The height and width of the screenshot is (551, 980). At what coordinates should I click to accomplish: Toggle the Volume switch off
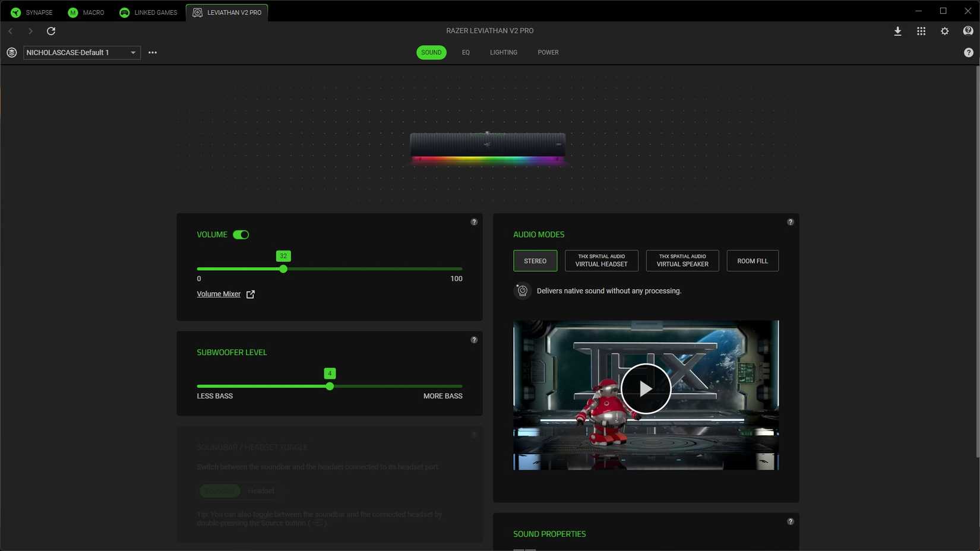pos(241,235)
